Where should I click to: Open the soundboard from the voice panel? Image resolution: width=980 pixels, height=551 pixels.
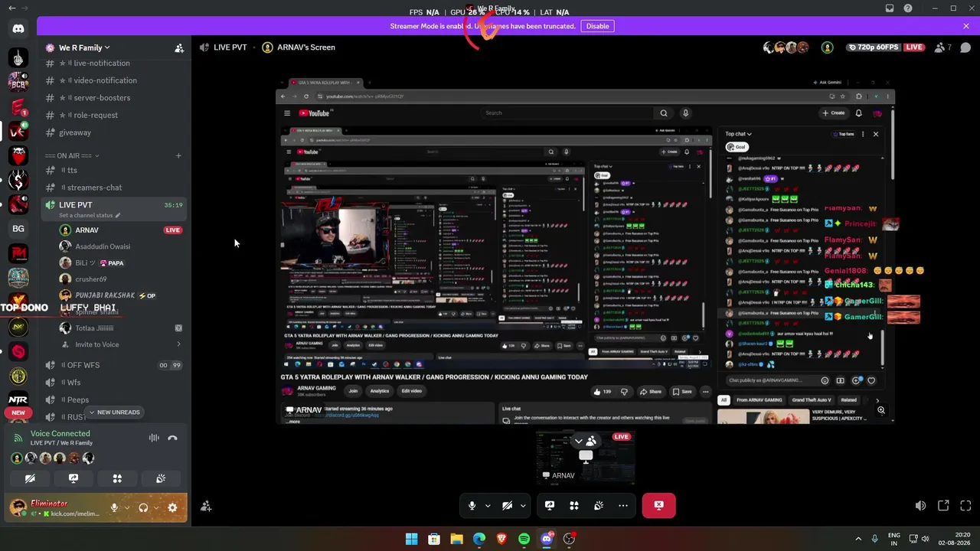pos(161,479)
